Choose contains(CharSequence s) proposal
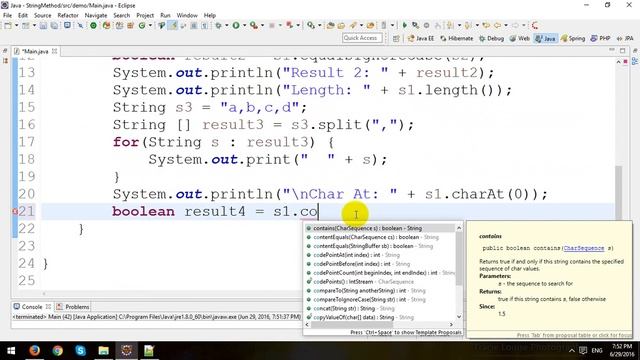 click(380, 228)
